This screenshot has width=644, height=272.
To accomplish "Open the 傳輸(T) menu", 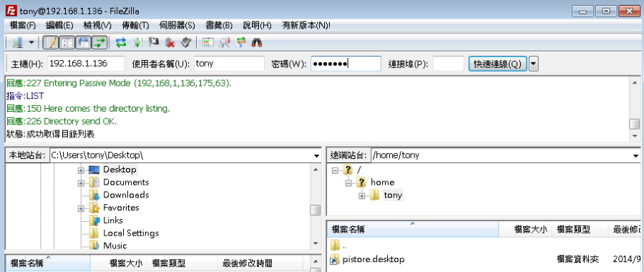I will pos(135,26).
